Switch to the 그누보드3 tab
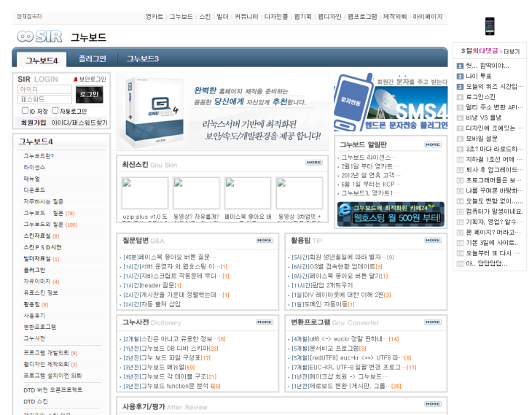 143,58
